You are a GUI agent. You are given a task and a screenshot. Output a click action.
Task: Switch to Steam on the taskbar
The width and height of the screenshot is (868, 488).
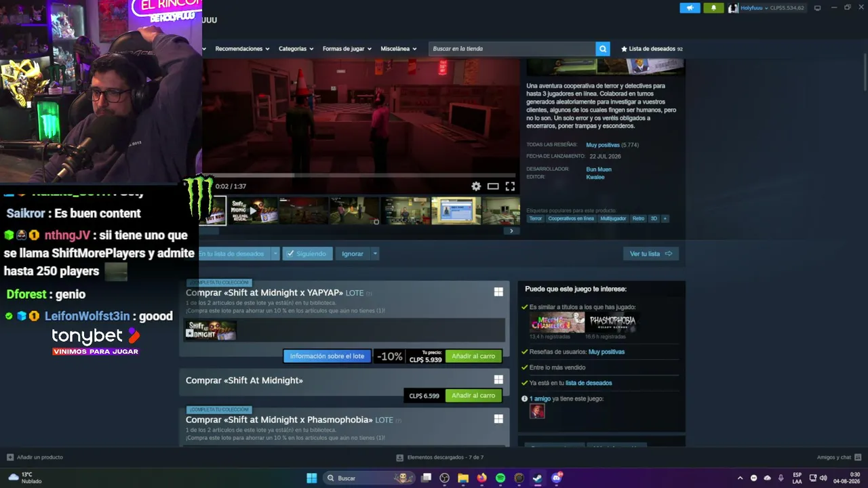537,478
